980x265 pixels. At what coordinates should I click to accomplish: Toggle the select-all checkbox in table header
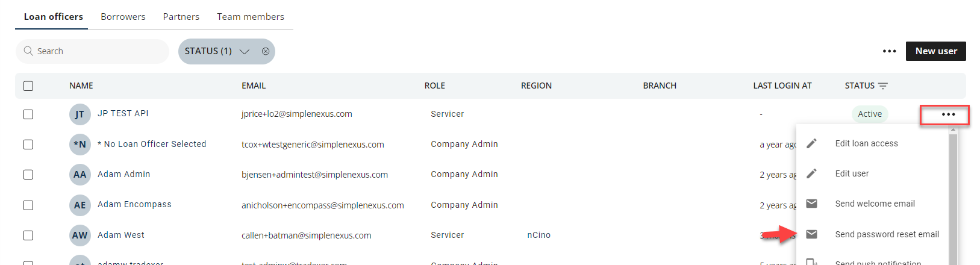28,86
